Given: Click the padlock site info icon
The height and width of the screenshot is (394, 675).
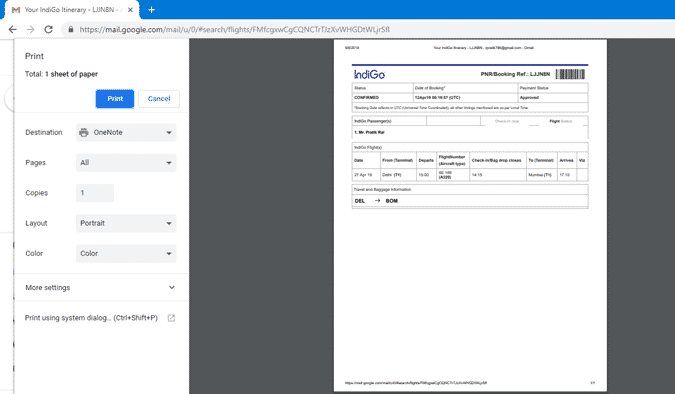Looking at the screenshot, I should click(x=71, y=29).
